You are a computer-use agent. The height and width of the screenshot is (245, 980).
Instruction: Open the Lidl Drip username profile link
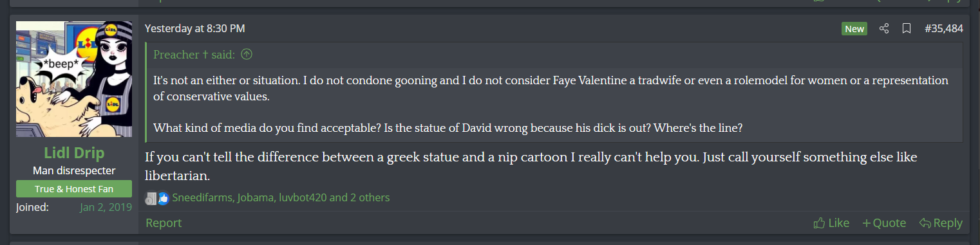click(74, 154)
